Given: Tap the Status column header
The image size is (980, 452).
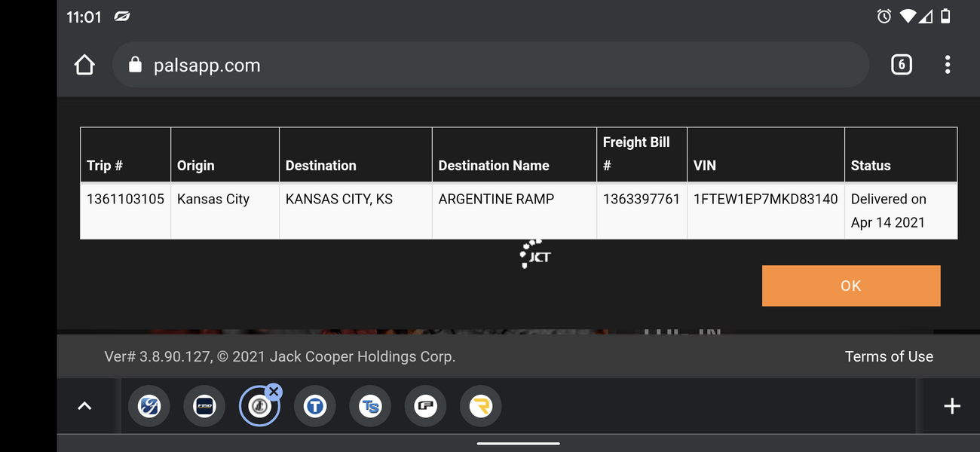Looking at the screenshot, I should coord(871,166).
